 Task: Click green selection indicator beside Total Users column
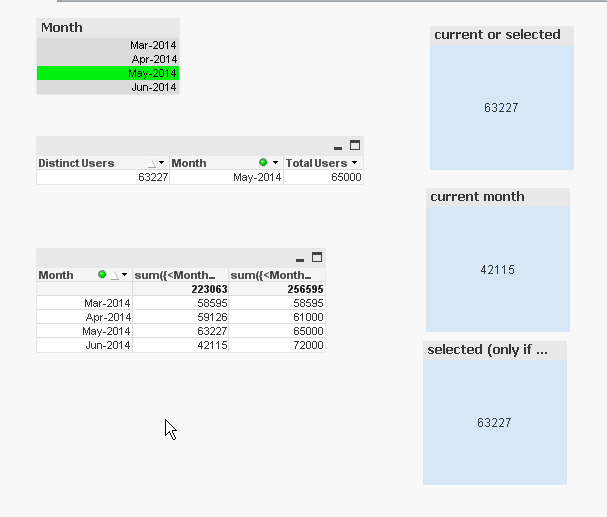click(263, 163)
